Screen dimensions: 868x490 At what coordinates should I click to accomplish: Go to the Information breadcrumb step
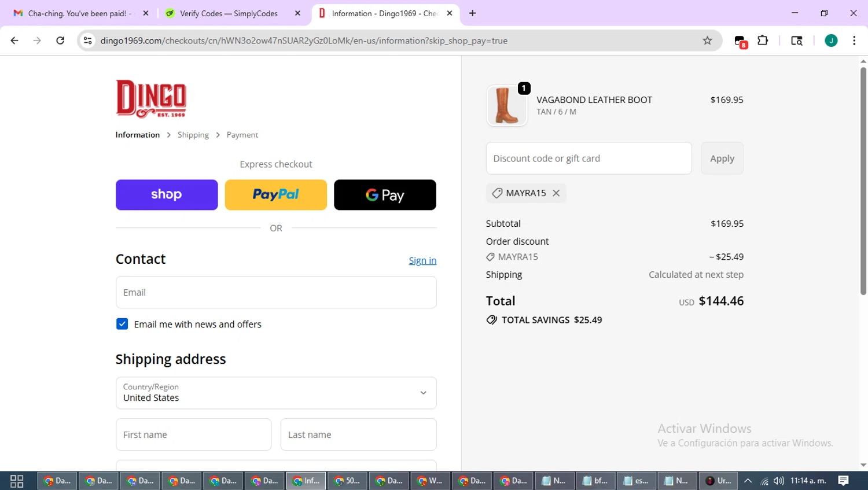coord(138,135)
